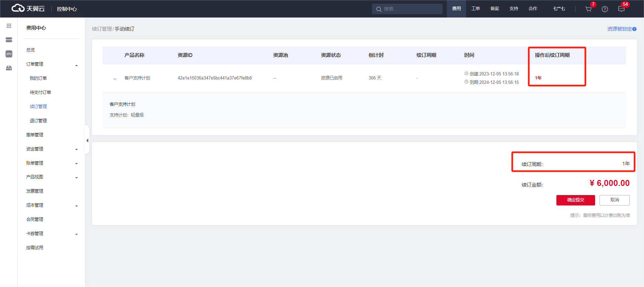Open 退订管理 in the sidebar
644x287 pixels.
click(38, 121)
